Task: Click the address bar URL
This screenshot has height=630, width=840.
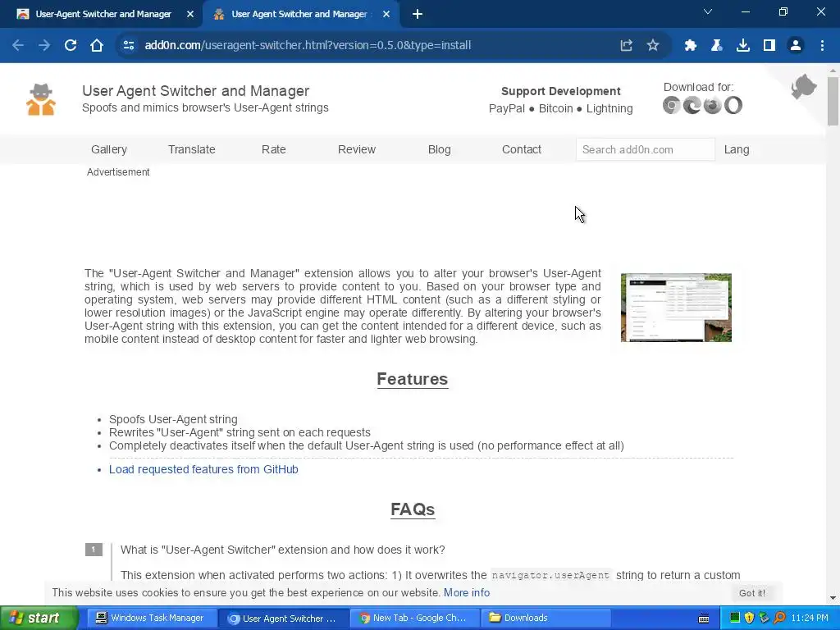Action: (x=308, y=45)
